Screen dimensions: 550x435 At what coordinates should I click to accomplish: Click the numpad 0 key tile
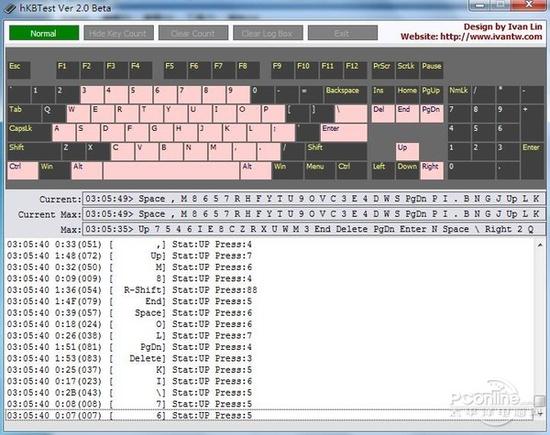coord(471,170)
